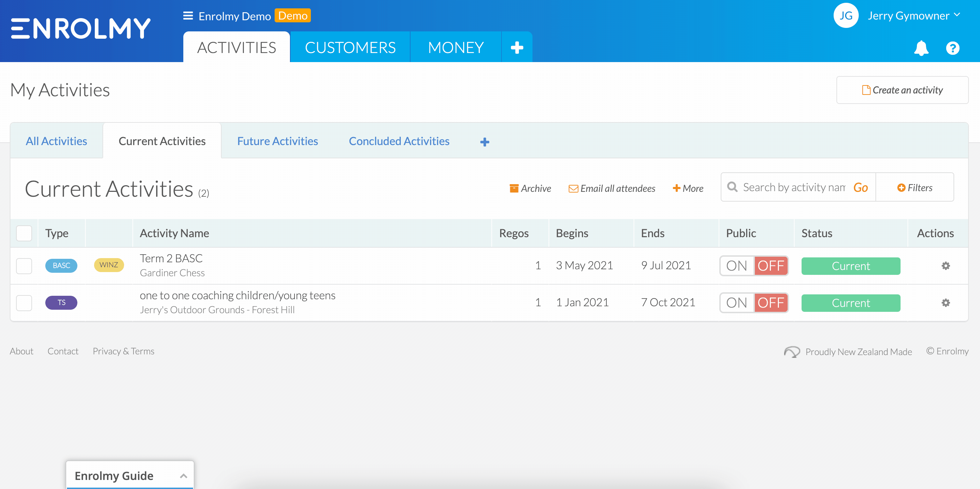Open Jerry Gymowner account dropdown
This screenshot has width=980, height=489.
[x=913, y=16]
